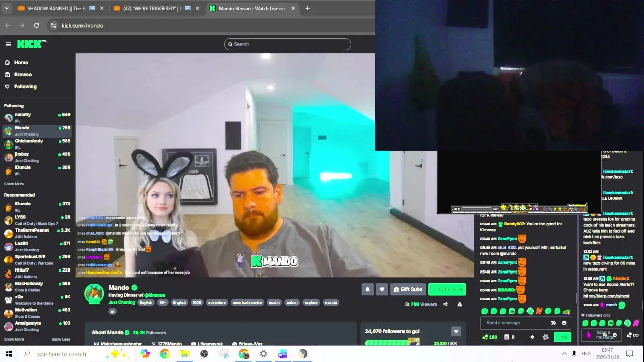Open a new browser tab
The height and width of the screenshot is (362, 644).
coord(307,8)
